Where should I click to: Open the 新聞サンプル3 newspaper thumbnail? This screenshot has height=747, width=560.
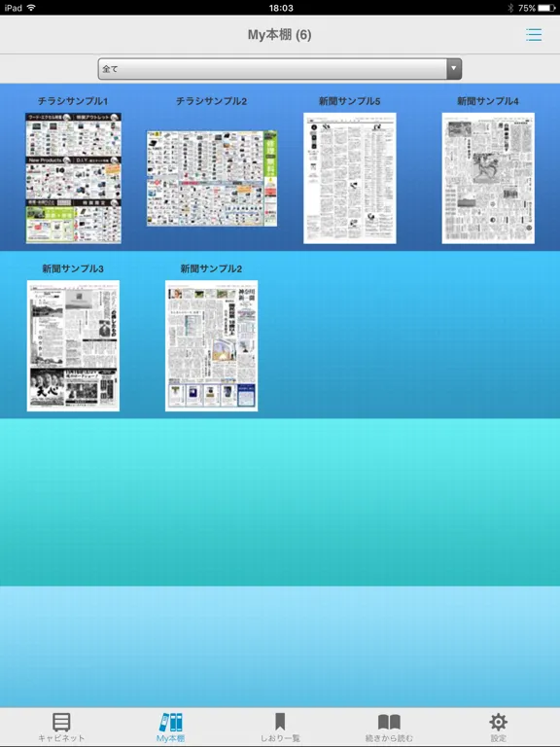73,345
